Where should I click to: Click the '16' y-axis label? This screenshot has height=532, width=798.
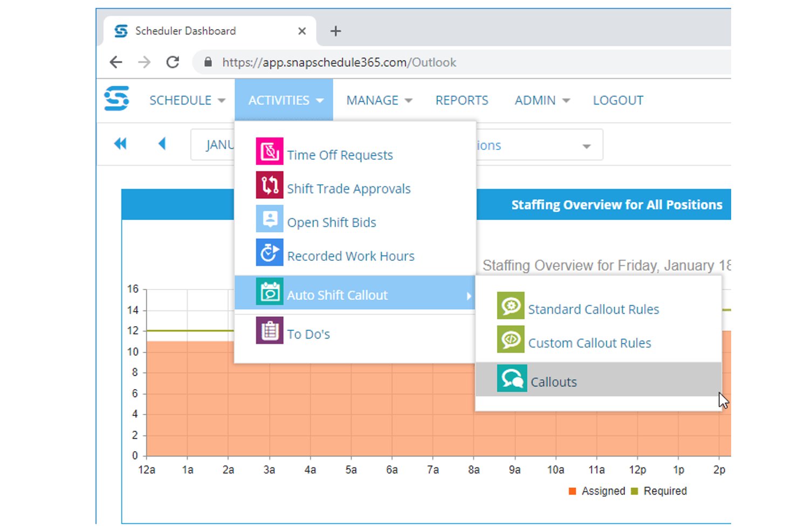133,289
